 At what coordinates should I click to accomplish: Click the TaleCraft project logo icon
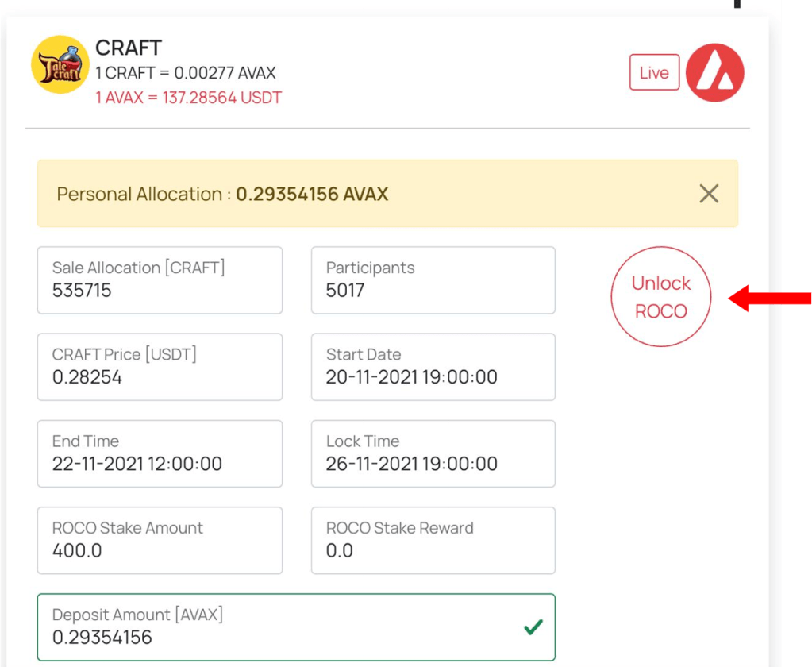(x=60, y=64)
